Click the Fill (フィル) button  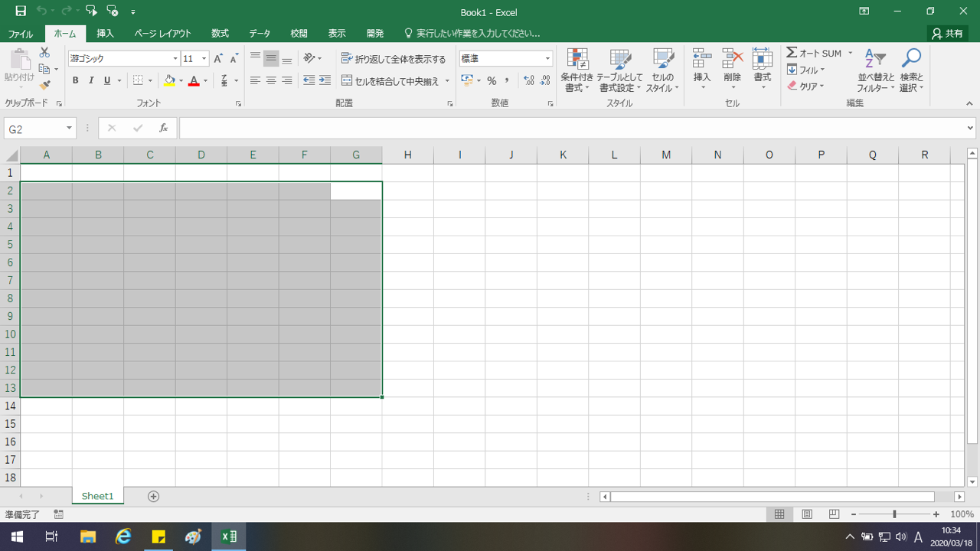(x=806, y=70)
